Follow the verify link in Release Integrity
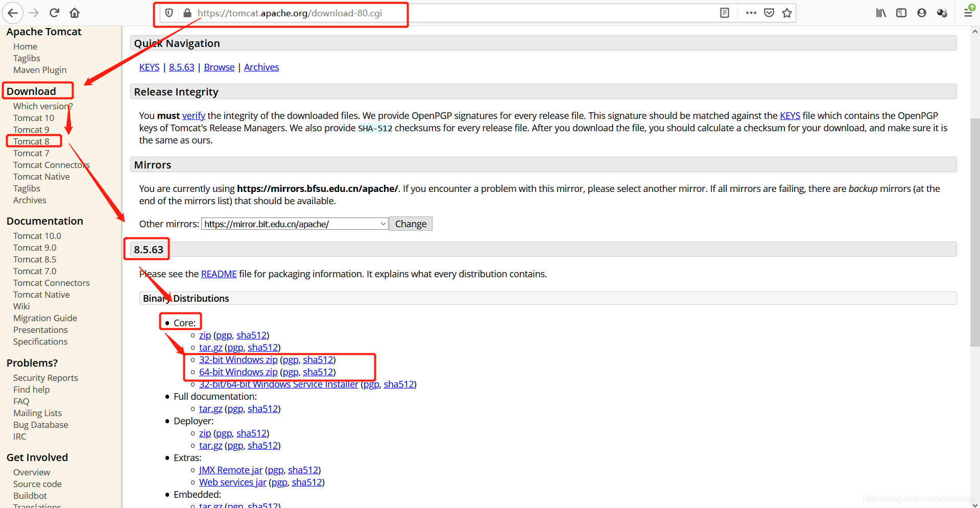Screen dimensions: 980x508 click(194, 116)
